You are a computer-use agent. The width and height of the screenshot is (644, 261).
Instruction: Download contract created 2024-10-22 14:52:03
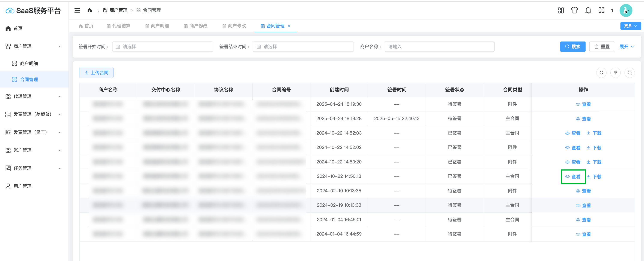click(x=594, y=133)
